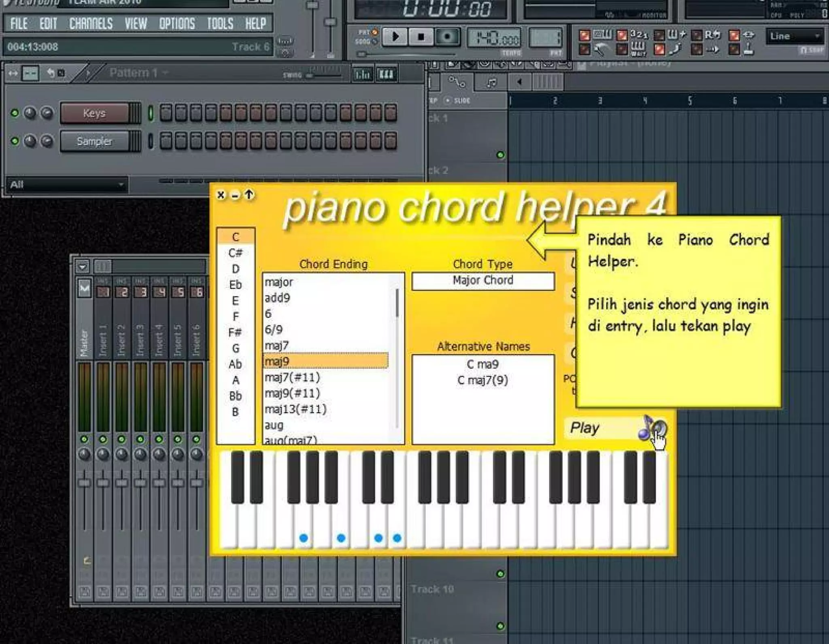
Task: Select root note F# in chord helper
Action: (235, 333)
